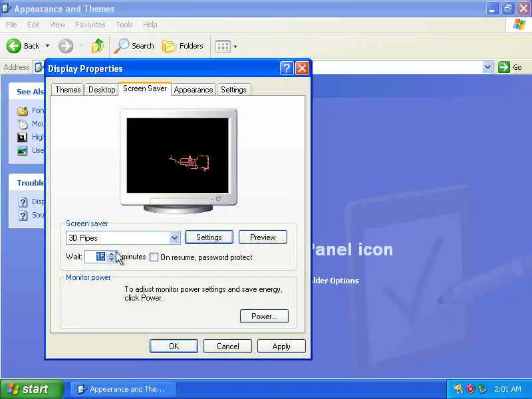This screenshot has height=399, width=532.
Task: Click the Display troubleshooter help icon
Action: point(23,203)
